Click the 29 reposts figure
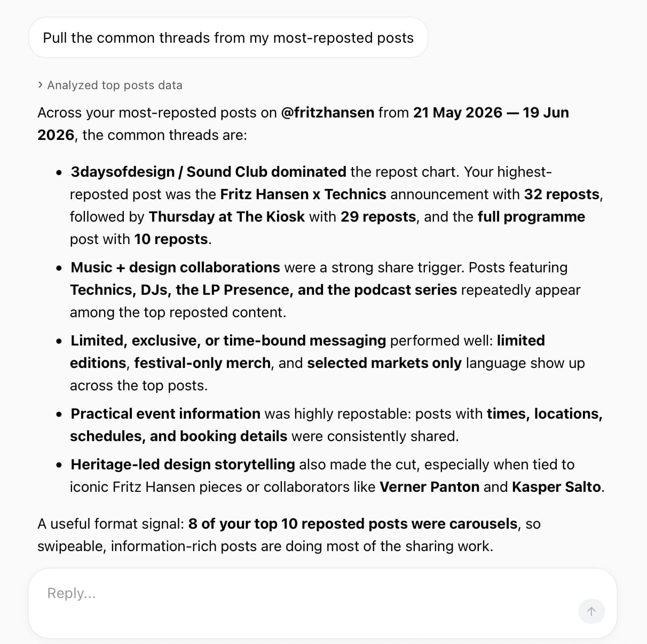 tap(378, 217)
